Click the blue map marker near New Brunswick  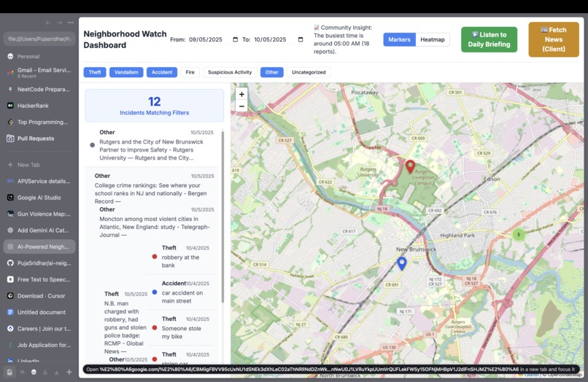click(402, 264)
